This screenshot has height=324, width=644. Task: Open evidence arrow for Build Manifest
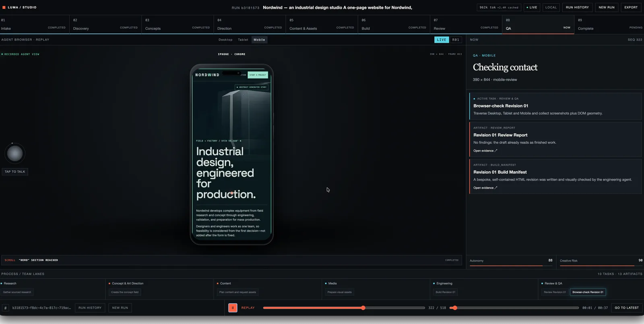[485, 188]
